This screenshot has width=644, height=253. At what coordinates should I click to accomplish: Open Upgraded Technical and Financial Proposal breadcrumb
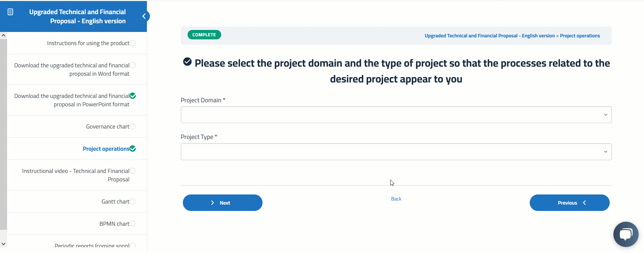tap(489, 36)
